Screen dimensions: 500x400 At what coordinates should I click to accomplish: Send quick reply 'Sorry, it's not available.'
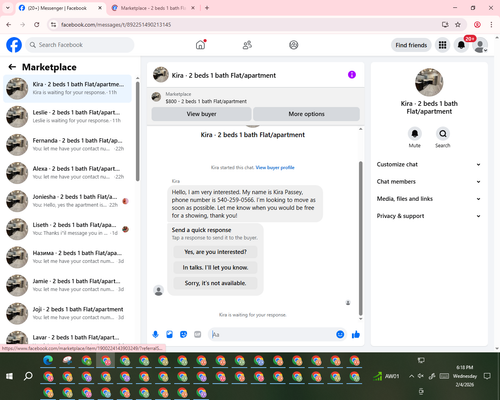tap(215, 283)
